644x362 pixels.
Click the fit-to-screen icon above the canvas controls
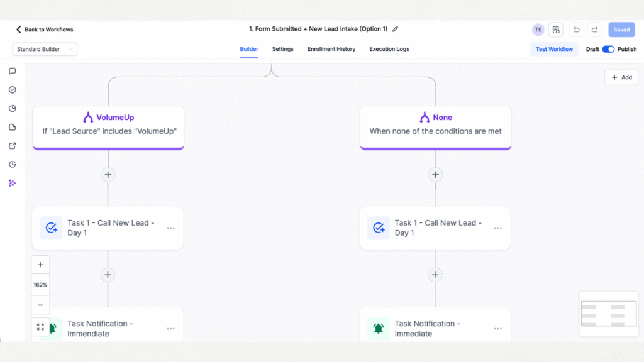(x=40, y=327)
